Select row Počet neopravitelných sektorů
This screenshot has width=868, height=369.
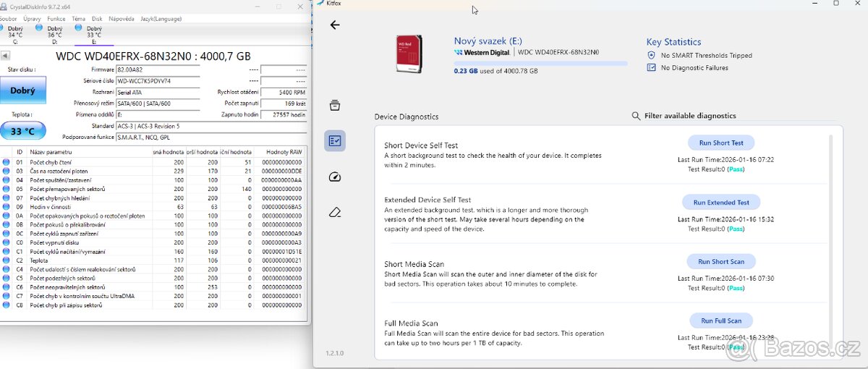click(153, 287)
